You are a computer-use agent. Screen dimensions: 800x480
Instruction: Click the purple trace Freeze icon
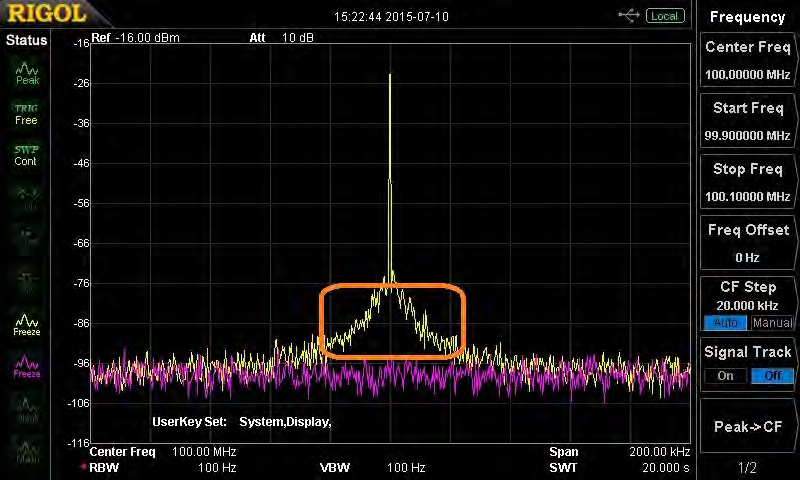27,367
